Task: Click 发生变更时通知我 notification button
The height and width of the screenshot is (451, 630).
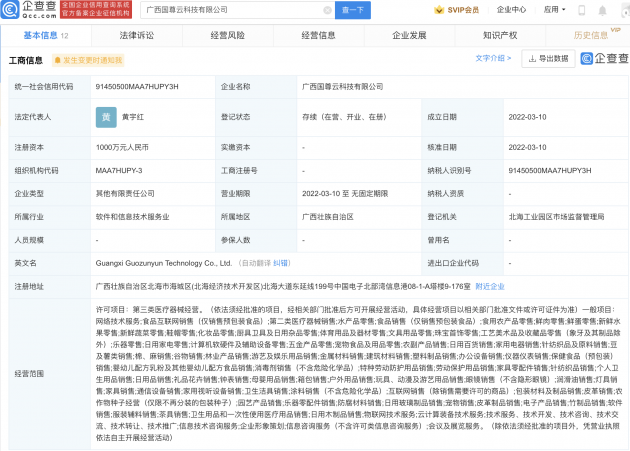Action: coord(88,60)
